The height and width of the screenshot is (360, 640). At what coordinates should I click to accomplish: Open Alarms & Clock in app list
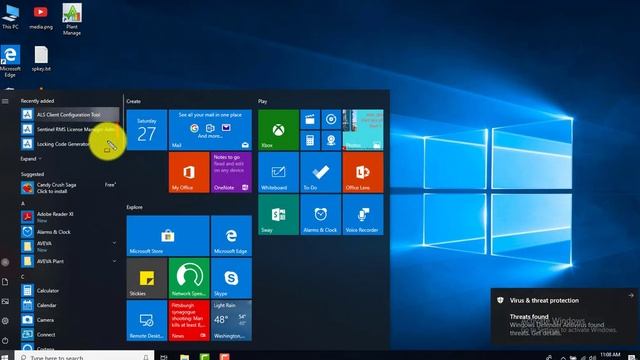[x=70, y=232]
